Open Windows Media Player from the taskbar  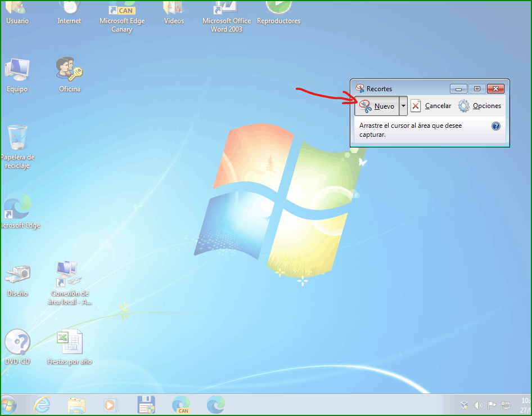coord(111,405)
